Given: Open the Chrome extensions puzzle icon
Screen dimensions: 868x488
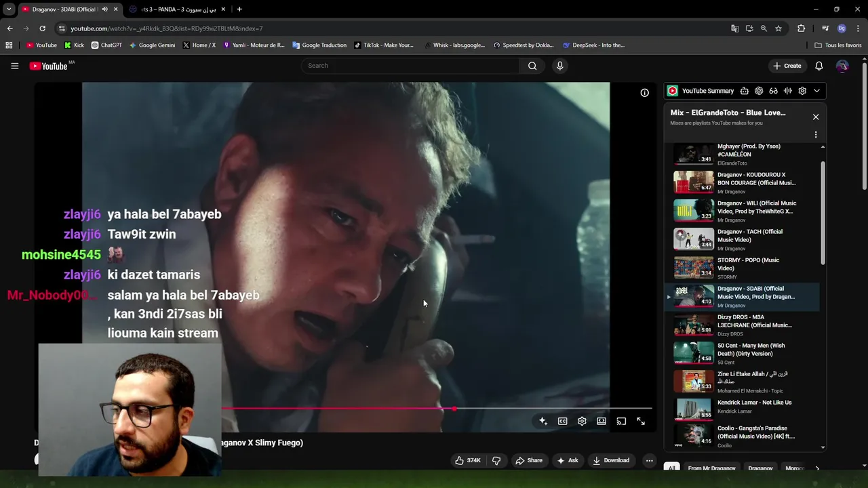Looking at the screenshot, I should tap(801, 28).
